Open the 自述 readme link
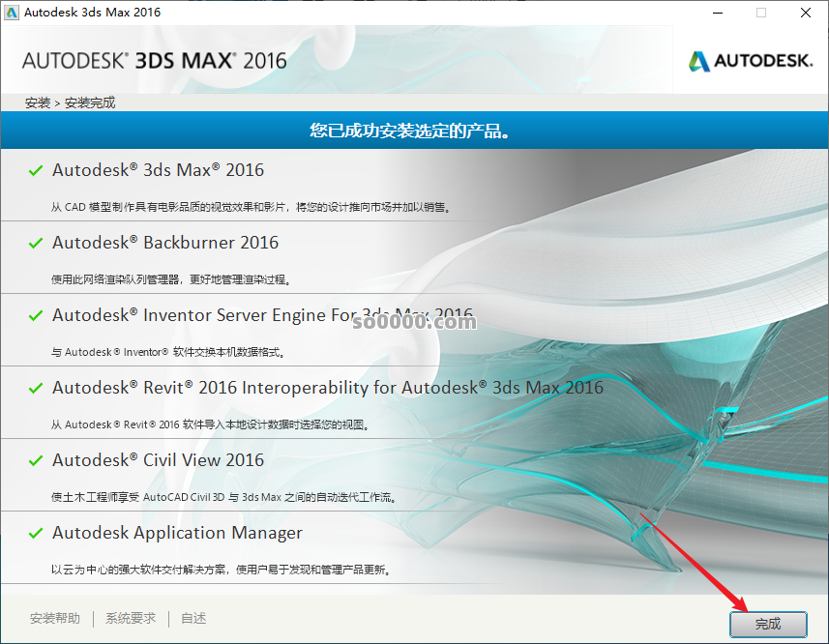829x644 pixels. coord(193,619)
